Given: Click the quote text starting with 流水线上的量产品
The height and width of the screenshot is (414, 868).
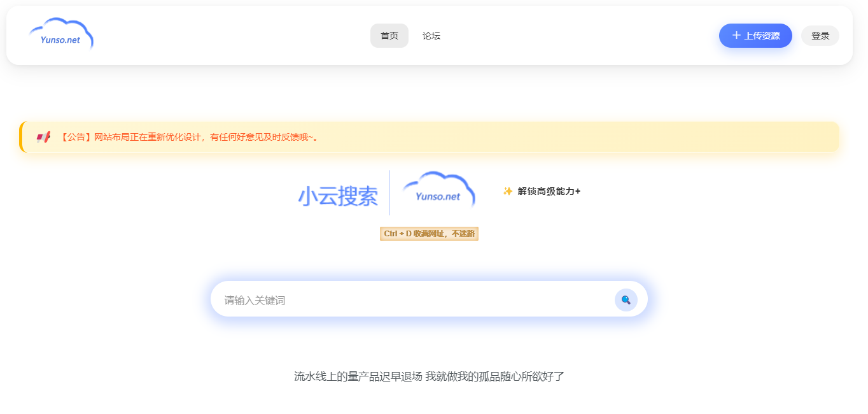Looking at the screenshot, I should [x=429, y=376].
